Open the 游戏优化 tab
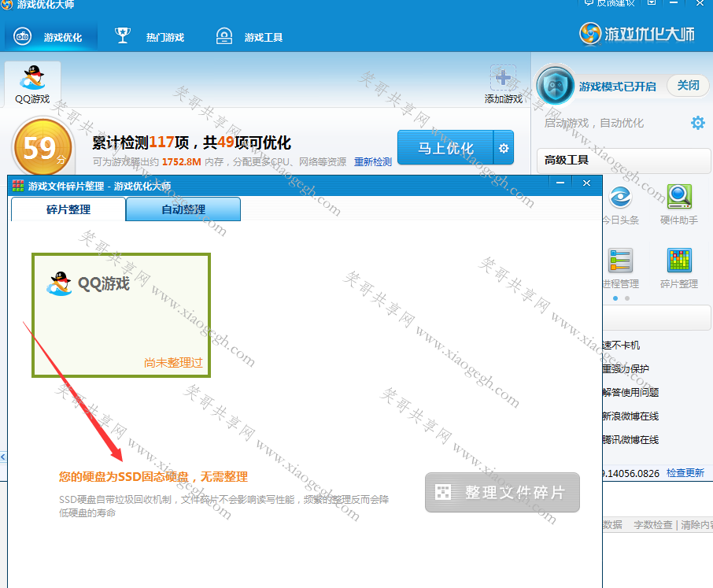Screen dimensions: 713x588 (x=51, y=36)
